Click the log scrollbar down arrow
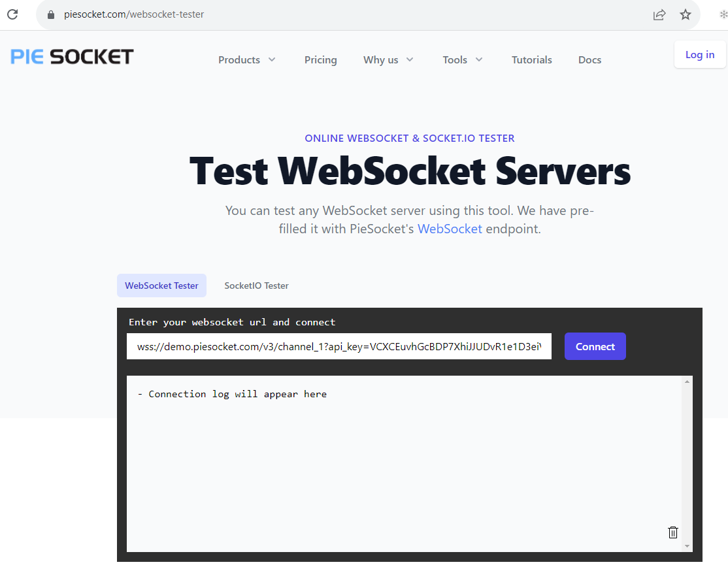 coord(687,546)
